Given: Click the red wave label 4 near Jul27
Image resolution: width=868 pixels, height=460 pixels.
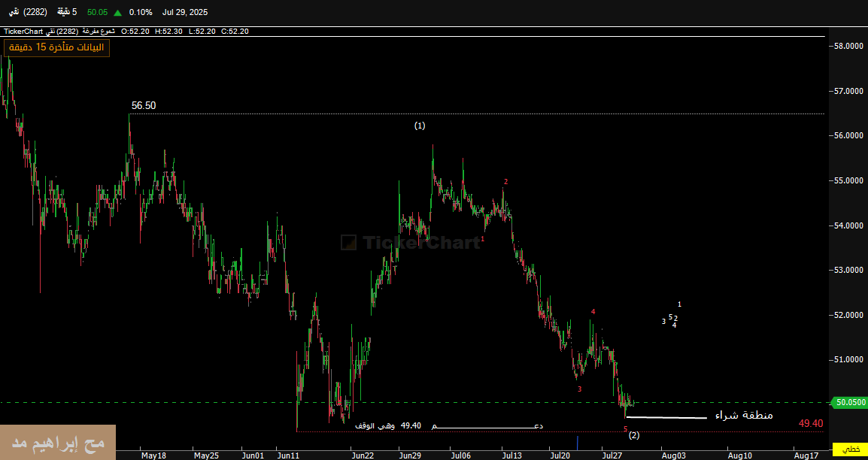Looking at the screenshot, I should pos(593,312).
